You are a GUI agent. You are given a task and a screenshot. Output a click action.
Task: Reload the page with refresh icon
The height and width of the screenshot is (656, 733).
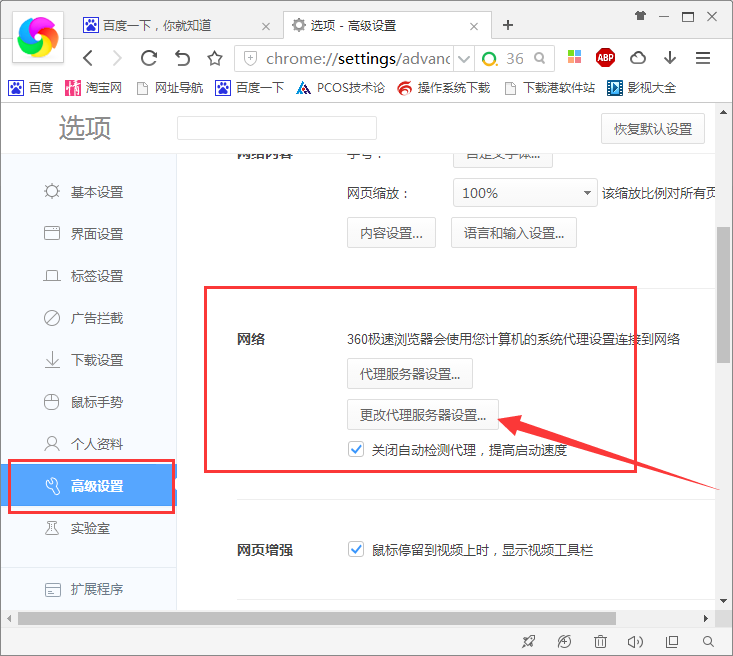click(x=149, y=58)
